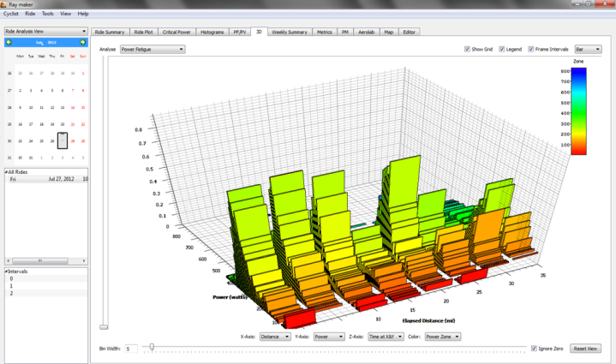Toggle the Show Grid checkbox
The image size is (616, 364).
pyautogui.click(x=467, y=49)
